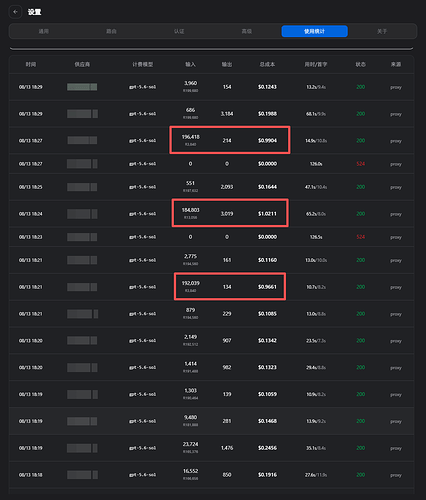
Task: Click the 总成本 column header
Action: pyautogui.click(x=267, y=64)
